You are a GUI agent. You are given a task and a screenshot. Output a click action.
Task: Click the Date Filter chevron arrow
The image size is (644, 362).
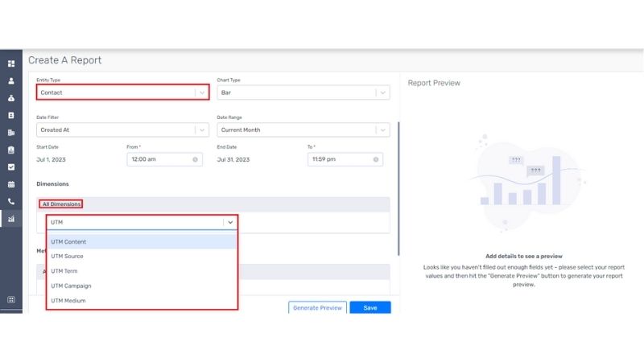point(202,130)
